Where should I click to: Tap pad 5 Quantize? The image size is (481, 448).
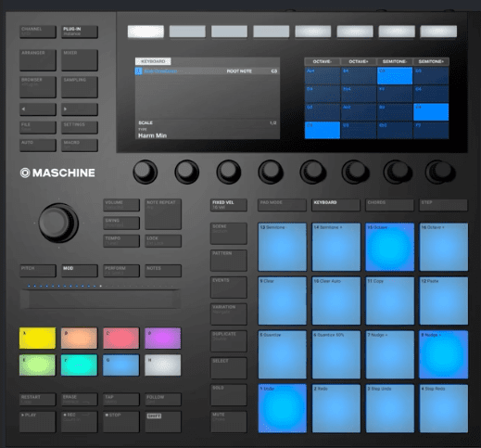coord(283,354)
